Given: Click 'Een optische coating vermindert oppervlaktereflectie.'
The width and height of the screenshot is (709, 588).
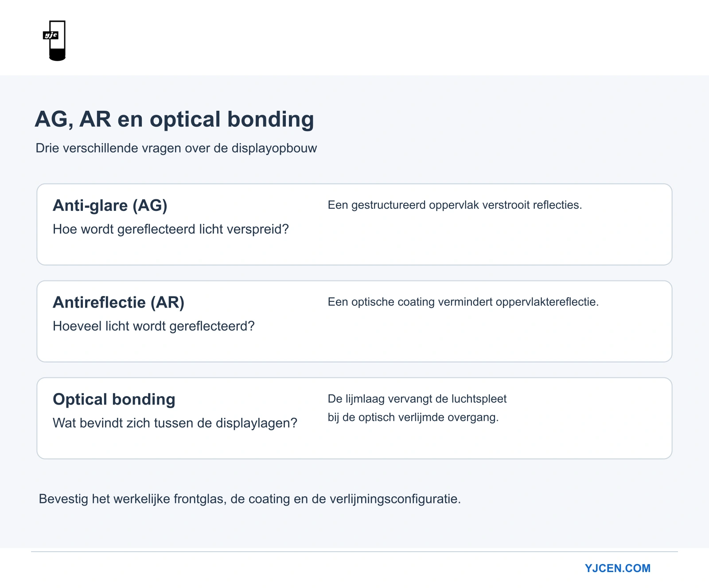Looking at the screenshot, I should click(463, 302).
